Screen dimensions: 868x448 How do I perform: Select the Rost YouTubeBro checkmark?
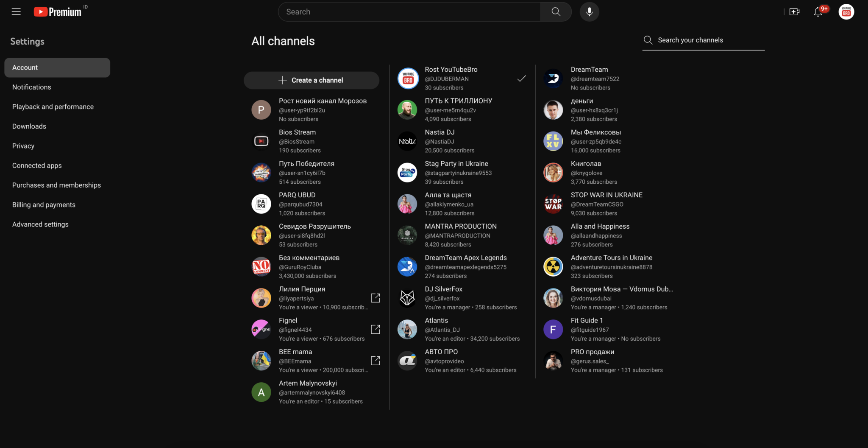521,78
